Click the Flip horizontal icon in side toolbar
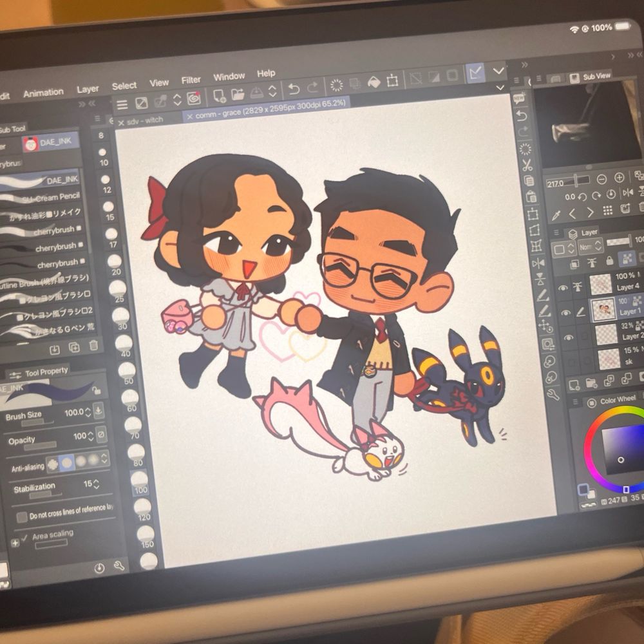Screen dimensions: 644x644 (x=538, y=263)
